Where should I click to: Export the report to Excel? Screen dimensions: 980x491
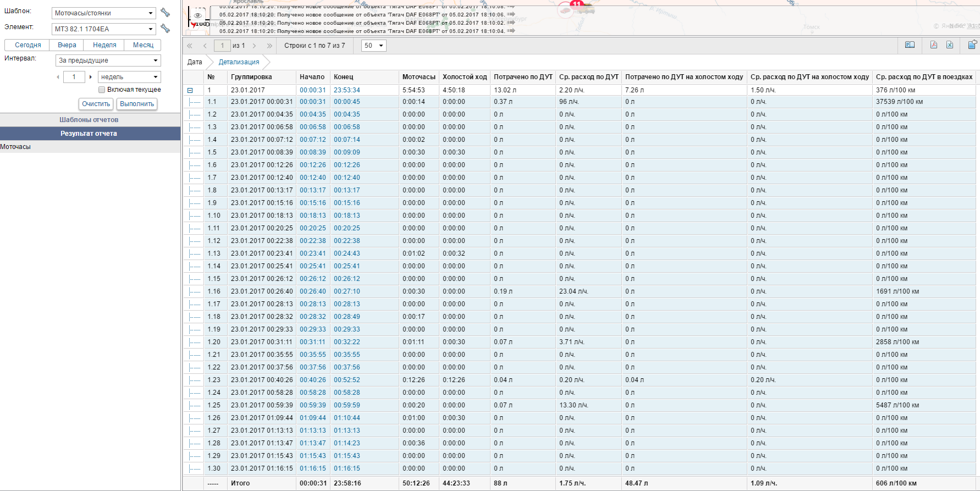950,45
